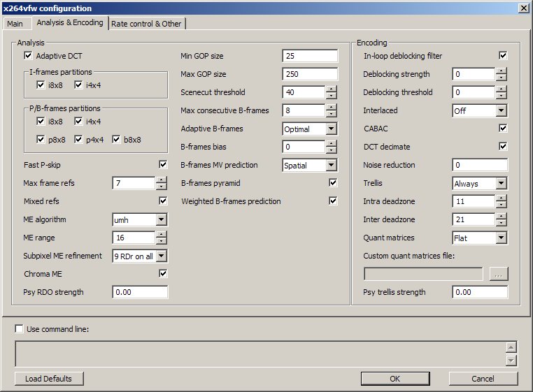Toggle DCT decimate checkbox

[503, 147]
